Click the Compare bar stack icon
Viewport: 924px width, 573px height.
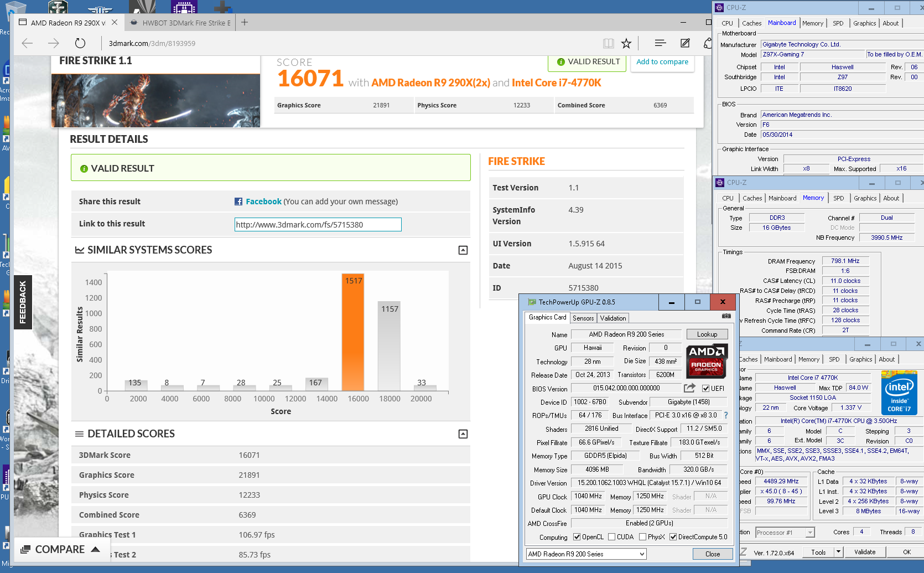tap(25, 550)
